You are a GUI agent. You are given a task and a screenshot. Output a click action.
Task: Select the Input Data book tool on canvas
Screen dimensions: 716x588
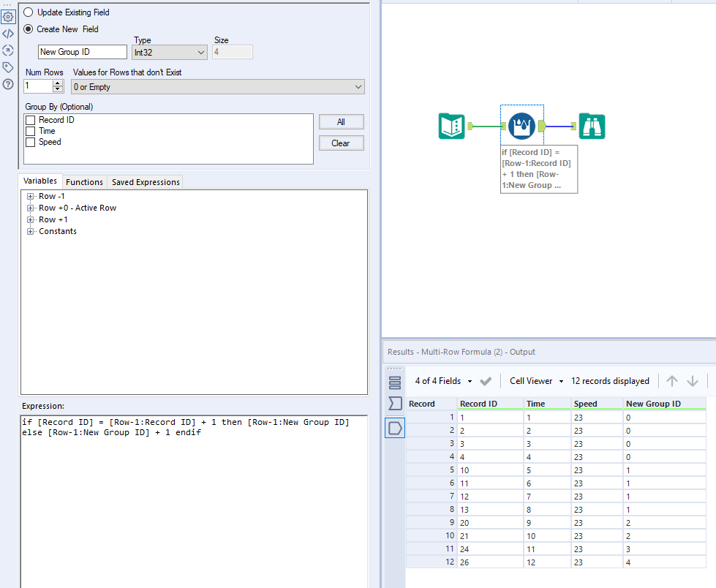(x=451, y=126)
